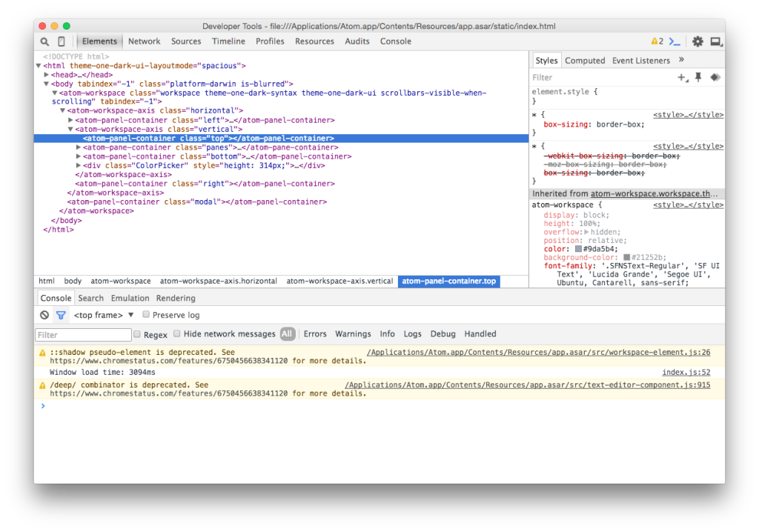Click the new style rule plus icon
This screenshot has height=532, width=759.
683,78
